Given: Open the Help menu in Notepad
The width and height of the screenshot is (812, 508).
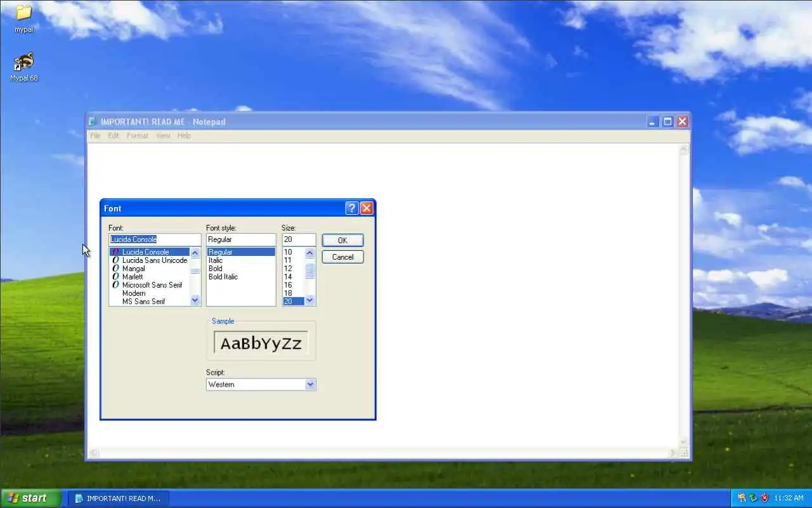Looking at the screenshot, I should pyautogui.click(x=184, y=136).
